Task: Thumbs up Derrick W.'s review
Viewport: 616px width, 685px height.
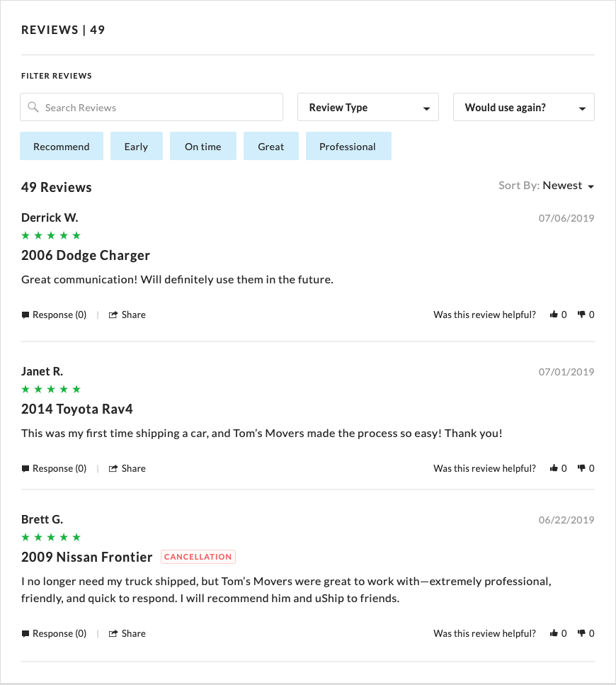Action: pos(554,315)
